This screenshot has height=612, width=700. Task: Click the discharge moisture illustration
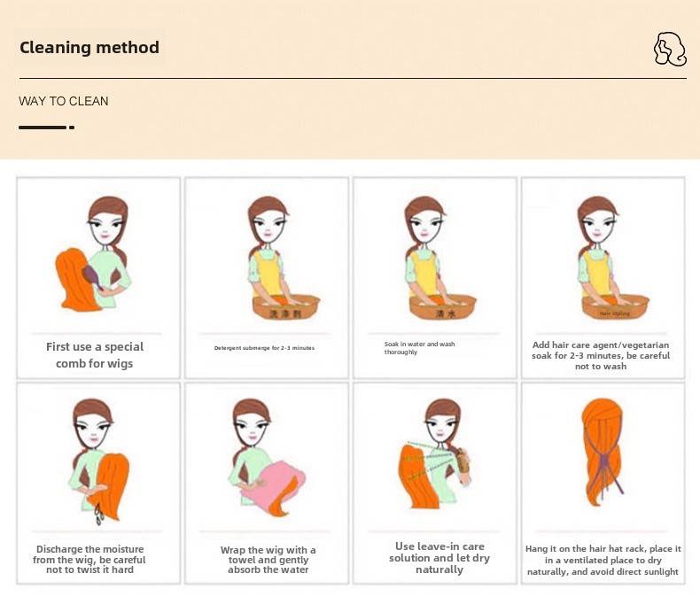[99, 461]
